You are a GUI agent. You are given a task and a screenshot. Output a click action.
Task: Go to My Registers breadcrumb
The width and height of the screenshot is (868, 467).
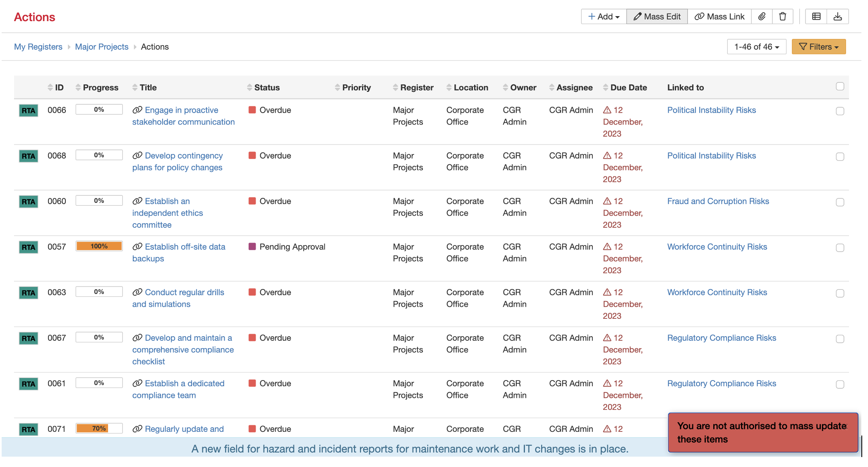[38, 47]
